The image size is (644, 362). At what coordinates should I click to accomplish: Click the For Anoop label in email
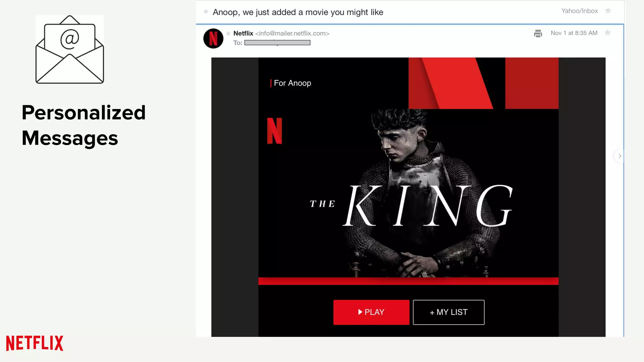click(x=292, y=83)
